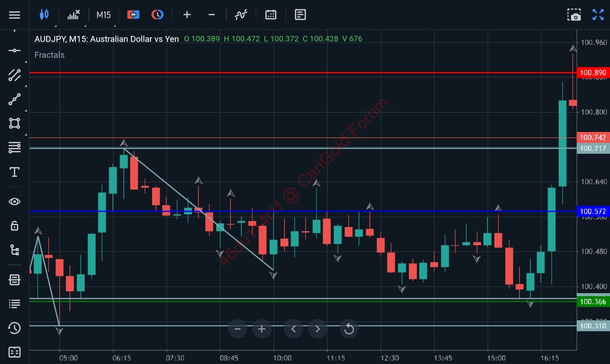The height and width of the screenshot is (364, 610).
Task: Click the 08:45 time axis label
Action: click(229, 358)
